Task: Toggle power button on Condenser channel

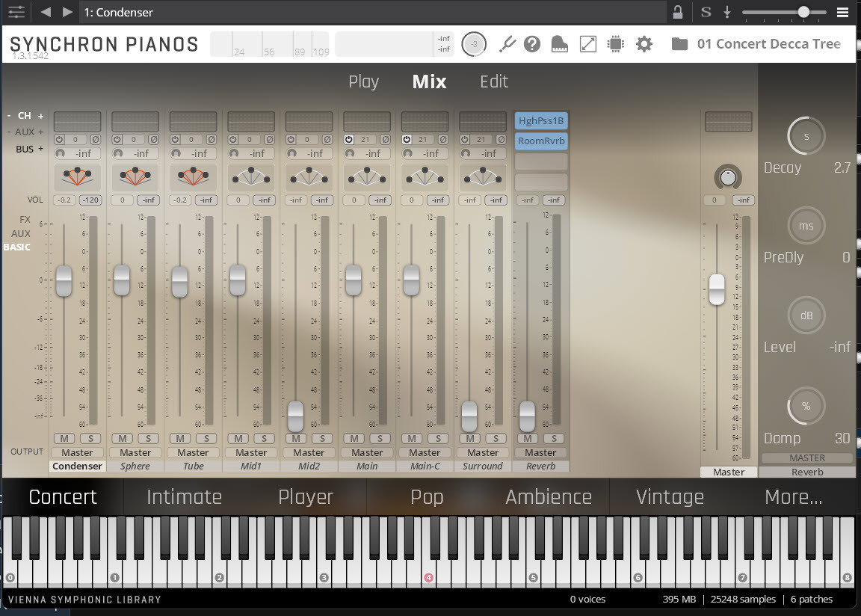Action: tap(59, 140)
